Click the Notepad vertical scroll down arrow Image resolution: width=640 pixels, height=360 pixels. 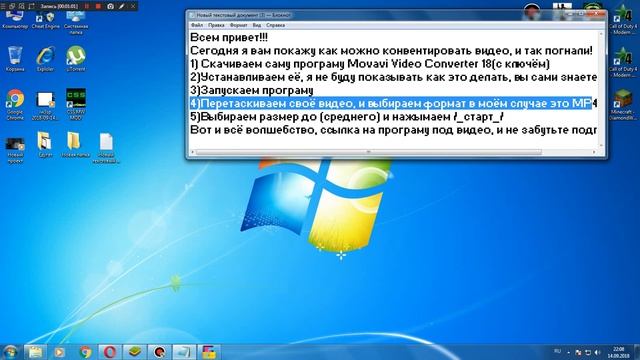point(601,145)
